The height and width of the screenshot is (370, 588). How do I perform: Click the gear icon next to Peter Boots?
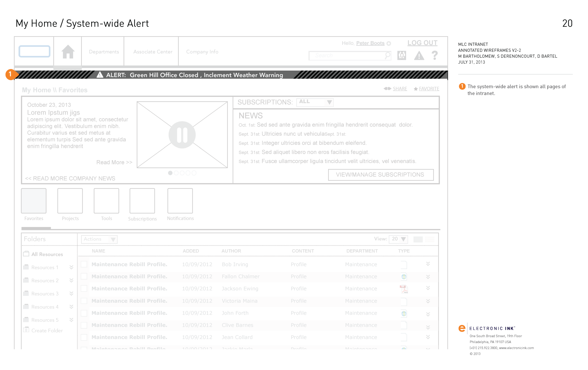(389, 44)
